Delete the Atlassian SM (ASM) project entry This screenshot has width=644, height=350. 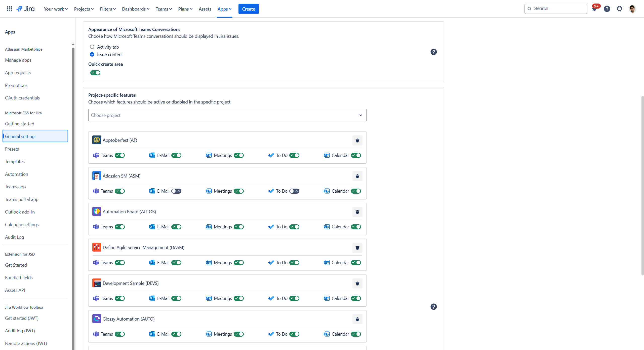(357, 176)
